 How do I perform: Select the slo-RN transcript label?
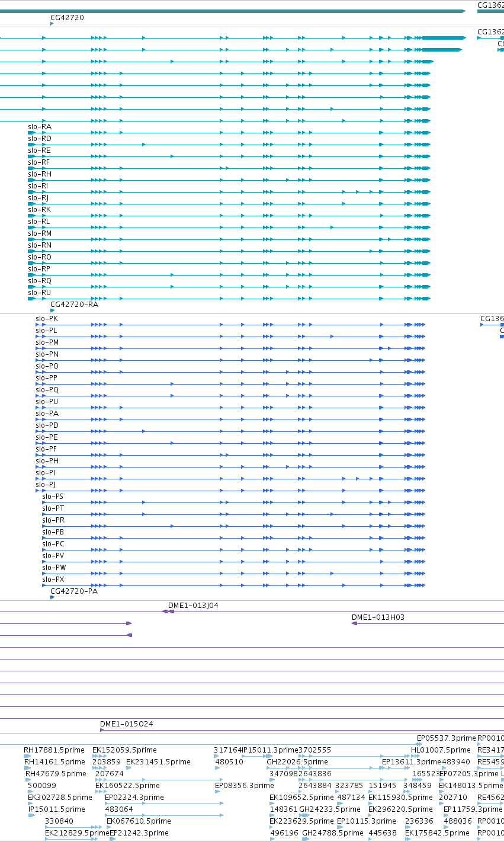tap(40, 245)
